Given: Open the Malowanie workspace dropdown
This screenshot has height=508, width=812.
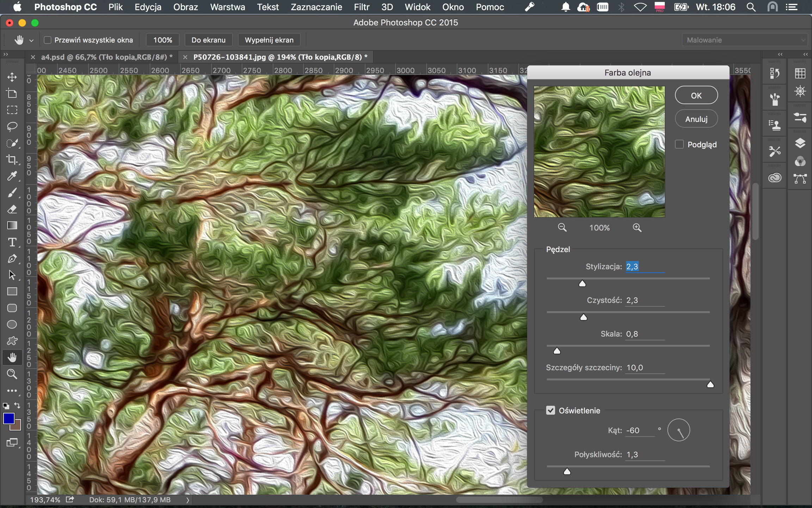Looking at the screenshot, I should point(745,40).
